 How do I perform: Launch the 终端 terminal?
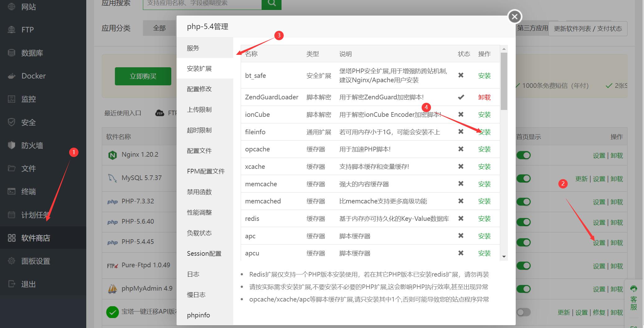28,191
